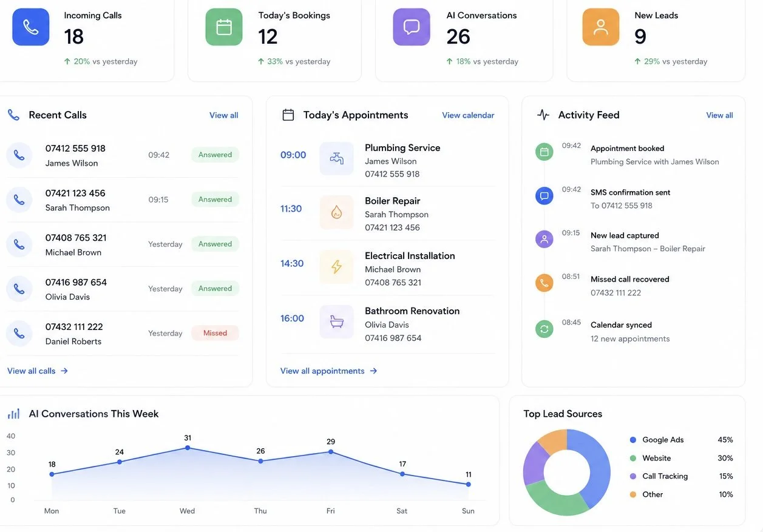Click the Answered badge for Sarah Thompson
Screen dimensions: 763x532
click(215, 199)
